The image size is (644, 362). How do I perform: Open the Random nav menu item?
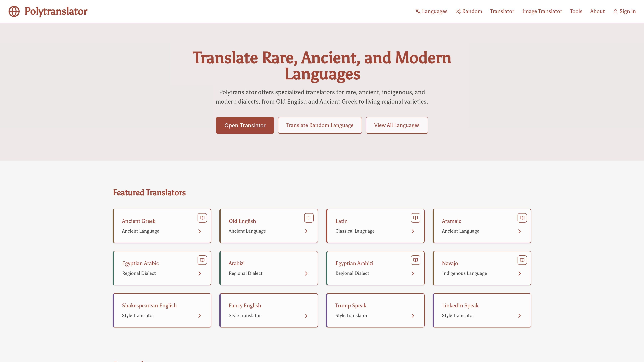(469, 12)
